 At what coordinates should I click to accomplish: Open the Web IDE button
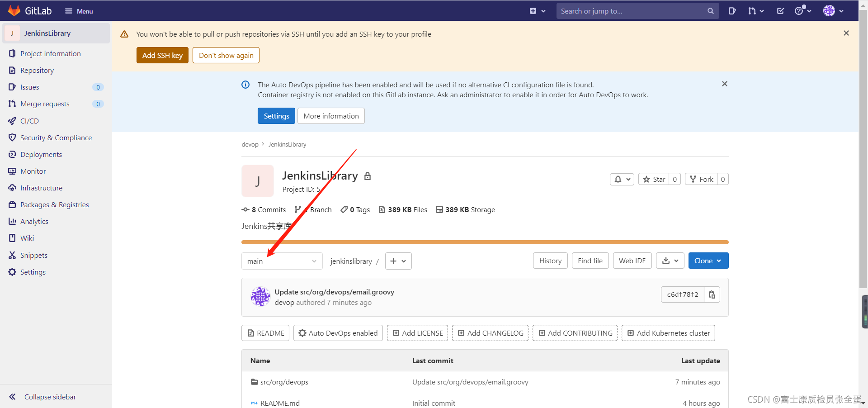(632, 261)
